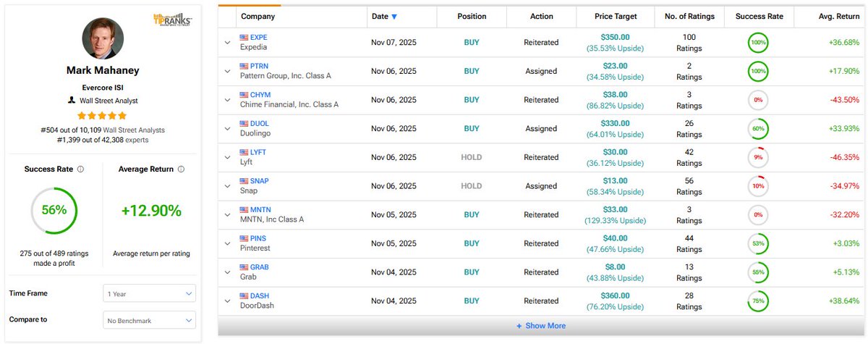Click the Wall Street Analyst person icon
868x344 pixels.
point(71,101)
